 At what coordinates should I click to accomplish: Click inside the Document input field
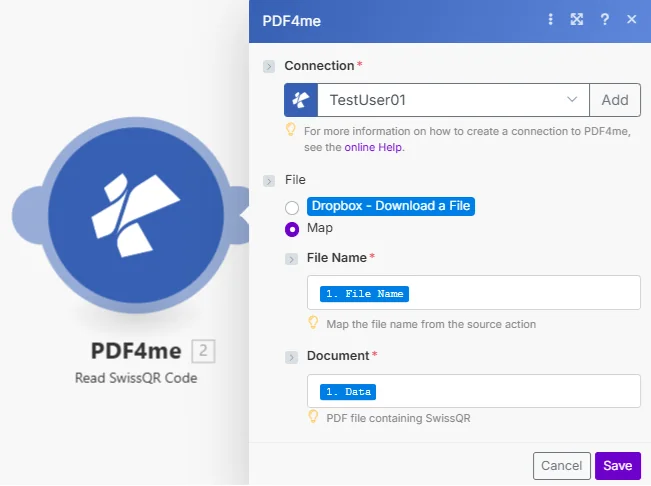[474, 391]
